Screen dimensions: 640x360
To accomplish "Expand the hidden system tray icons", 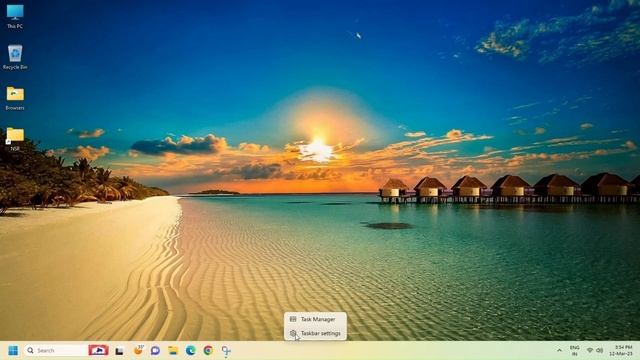I will pos(559,350).
